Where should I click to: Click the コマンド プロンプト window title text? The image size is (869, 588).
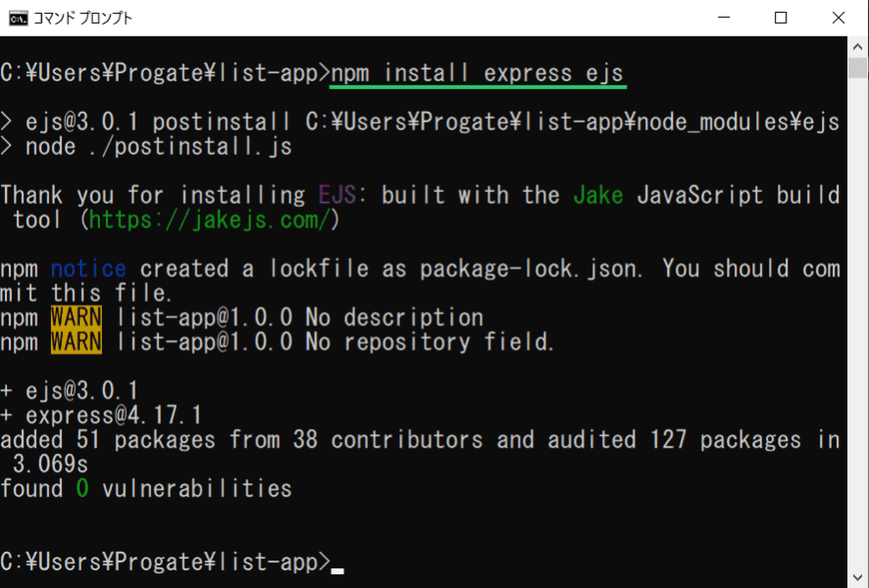pos(83,18)
